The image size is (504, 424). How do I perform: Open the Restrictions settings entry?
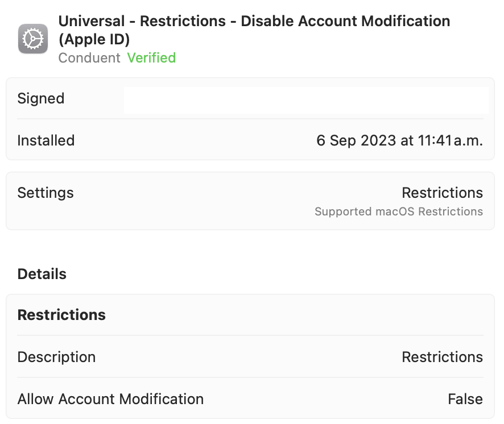(x=443, y=193)
